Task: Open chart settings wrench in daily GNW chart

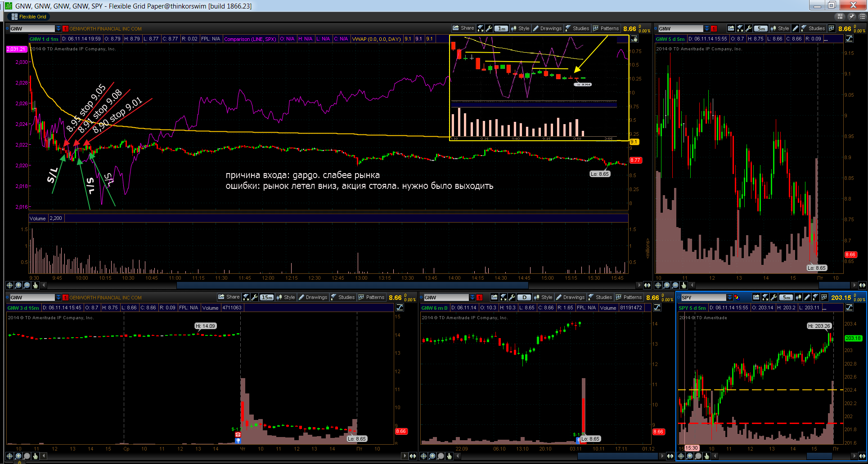Action: 512,297
